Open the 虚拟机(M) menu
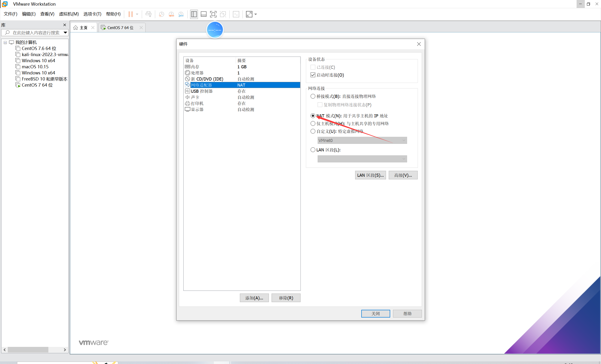The width and height of the screenshot is (601, 364). click(69, 14)
